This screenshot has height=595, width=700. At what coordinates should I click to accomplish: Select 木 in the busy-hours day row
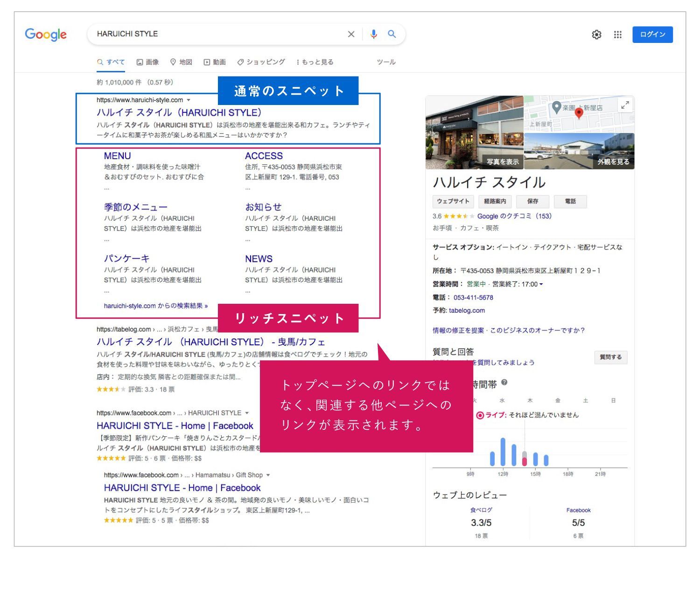[x=530, y=400]
